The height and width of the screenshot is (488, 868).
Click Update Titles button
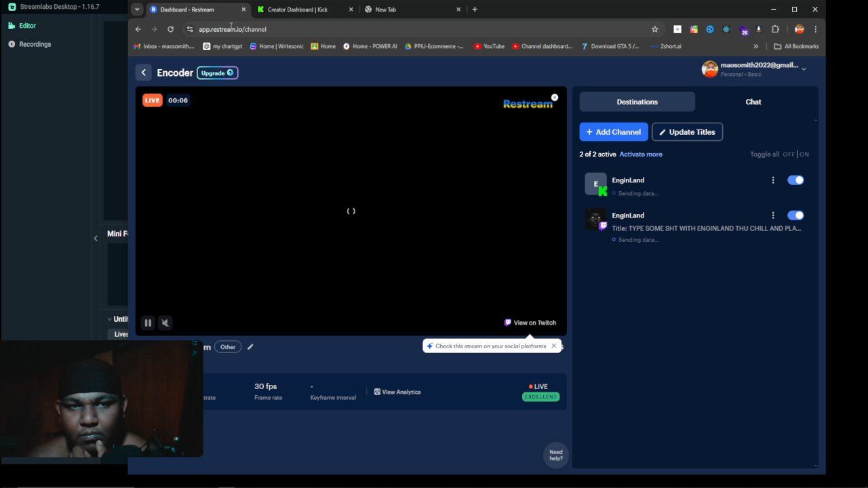(x=687, y=132)
